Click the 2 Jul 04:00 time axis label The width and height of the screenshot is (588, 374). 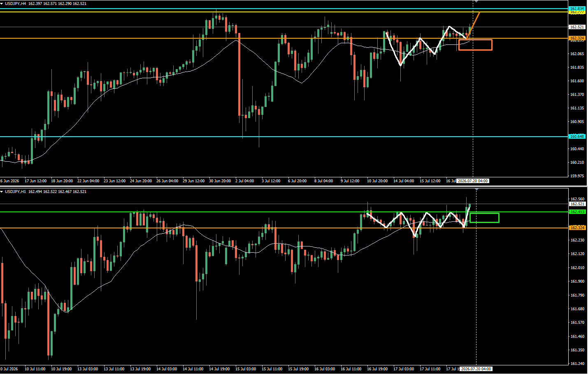tap(244, 181)
